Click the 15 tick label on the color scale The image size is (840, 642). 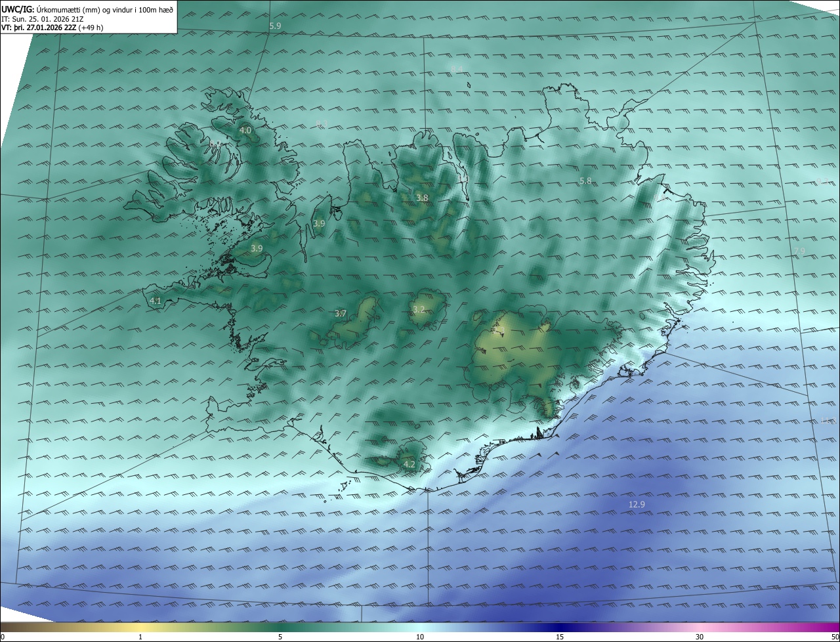[x=560, y=637]
